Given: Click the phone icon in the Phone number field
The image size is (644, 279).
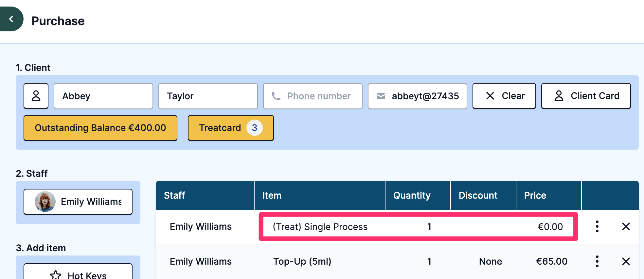Looking at the screenshot, I should pos(276,96).
